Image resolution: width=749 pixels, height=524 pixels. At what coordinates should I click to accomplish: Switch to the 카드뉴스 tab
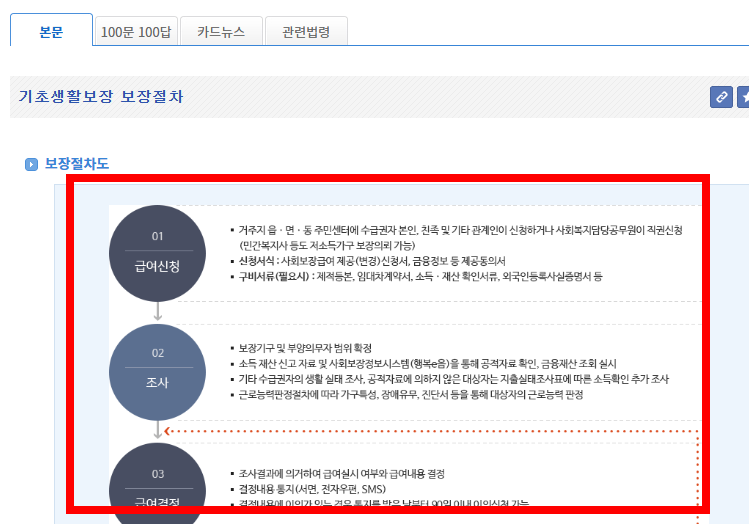[221, 32]
